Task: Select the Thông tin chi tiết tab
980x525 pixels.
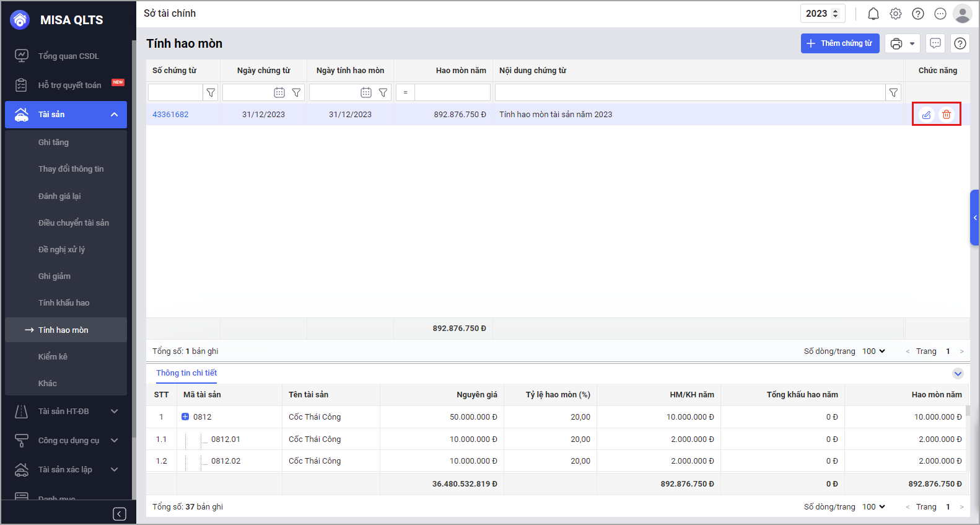Action: point(186,373)
